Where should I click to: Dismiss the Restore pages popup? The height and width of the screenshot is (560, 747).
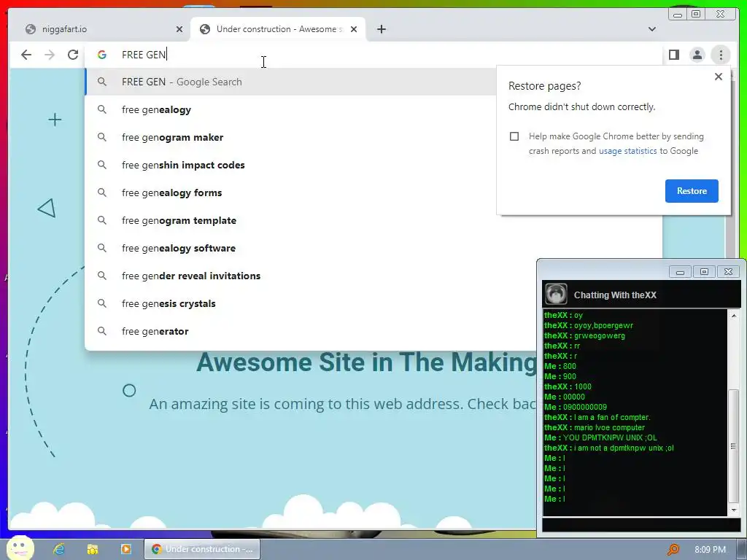tap(719, 76)
